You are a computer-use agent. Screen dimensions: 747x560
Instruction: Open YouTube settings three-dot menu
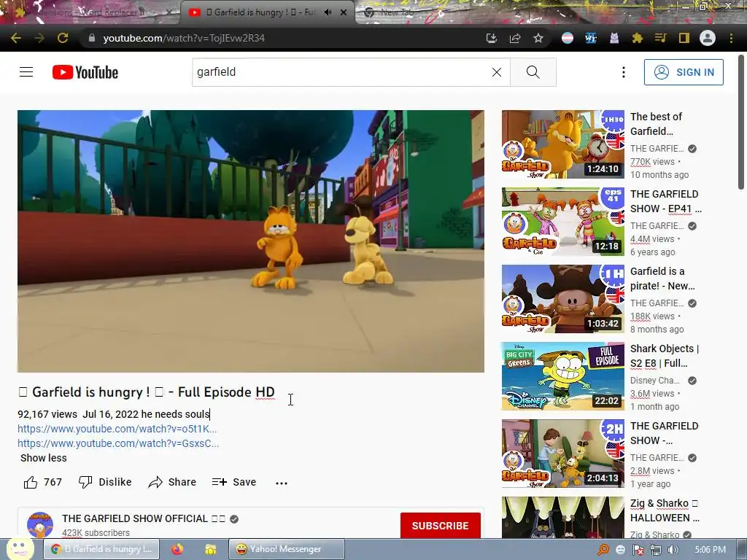[x=623, y=72]
